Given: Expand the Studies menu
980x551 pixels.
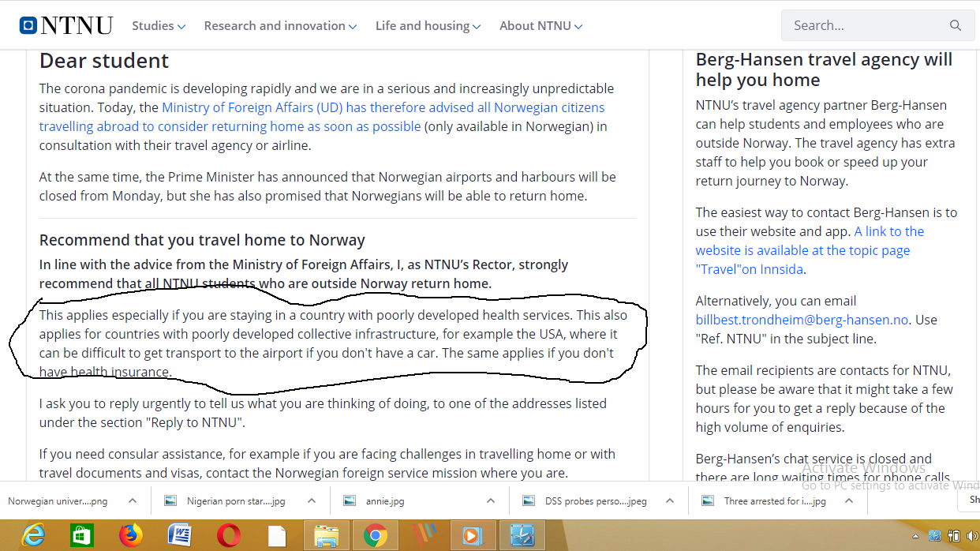Looking at the screenshot, I should 159,25.
